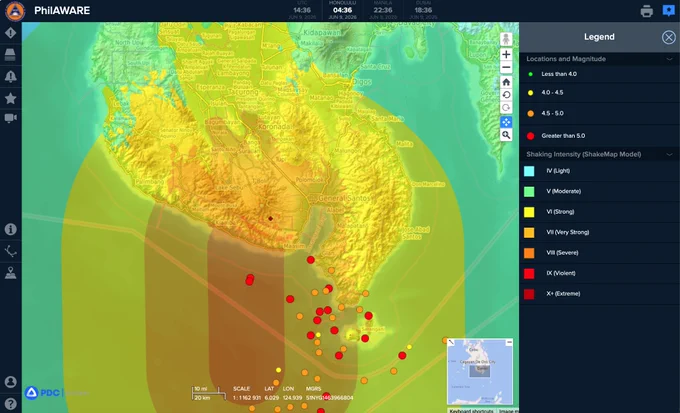The image size is (680, 413).
Task: Zoom in the map with plus
Action: pyautogui.click(x=506, y=54)
